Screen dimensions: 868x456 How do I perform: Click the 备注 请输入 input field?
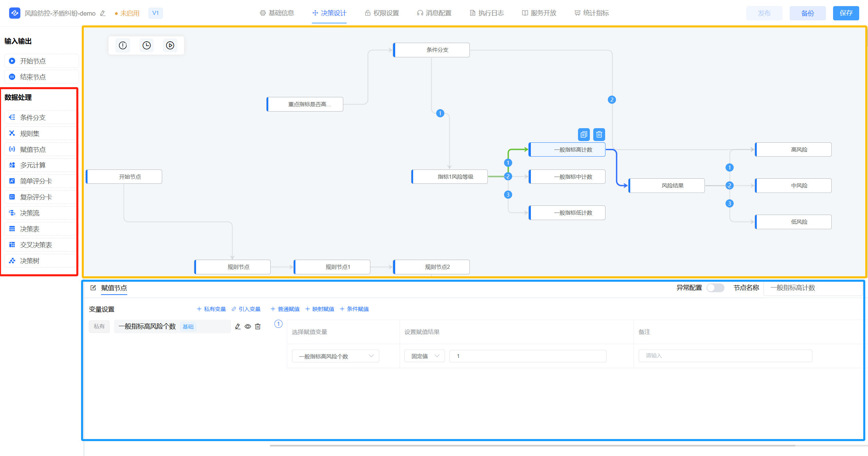click(725, 356)
